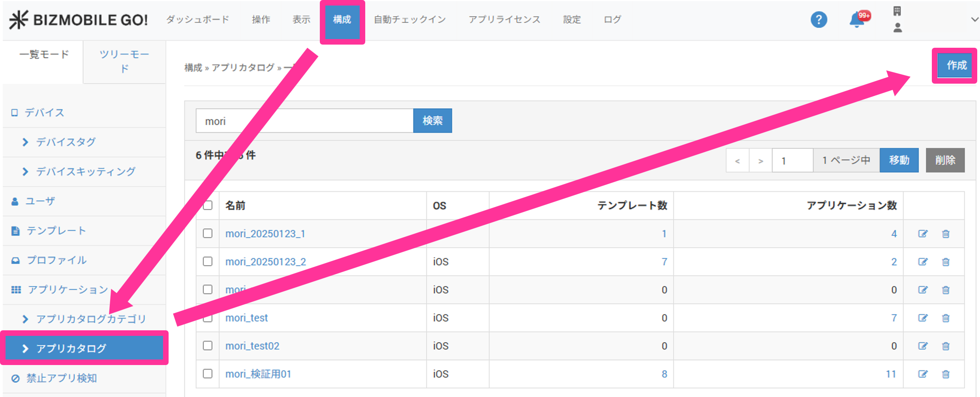Delete mori_検証用01 using its trash icon
Viewport: 980px width, 397px height.
click(946, 374)
